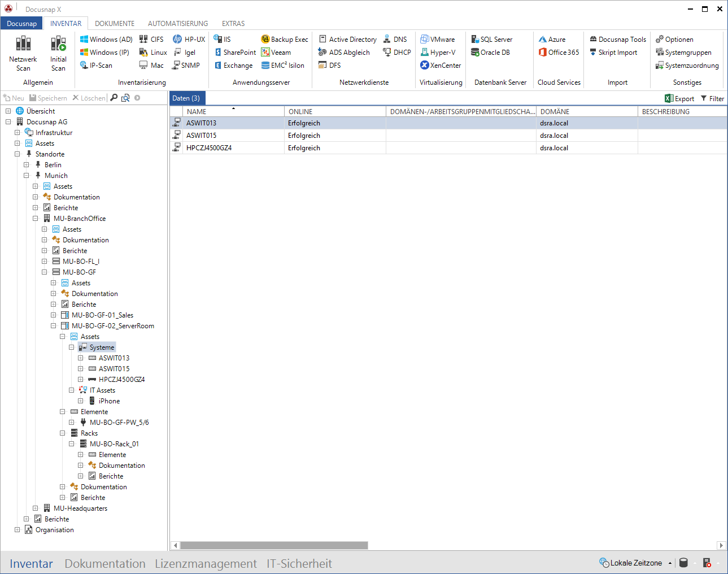Open Windows (IP) inventory scan

click(105, 53)
